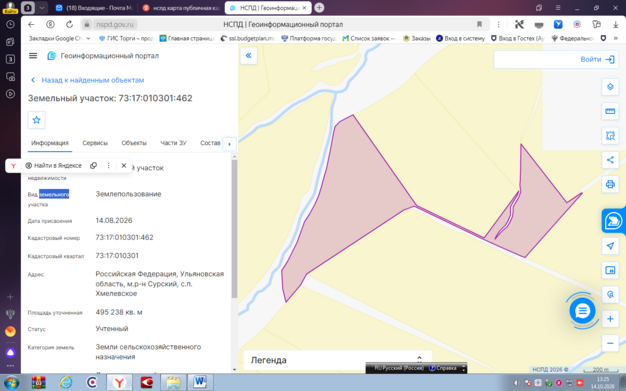Screen dimensions: 626x391
Task: Locate my position with the navigation arrow
Action: (610, 246)
